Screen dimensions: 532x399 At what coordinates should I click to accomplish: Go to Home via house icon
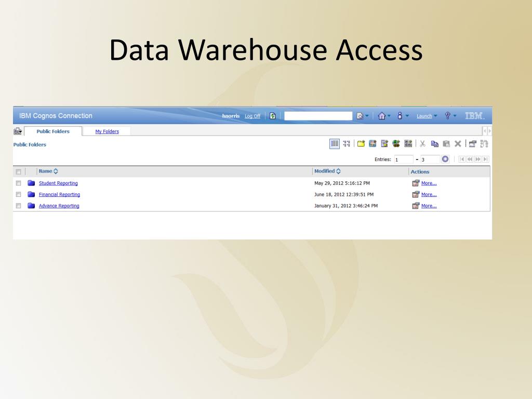point(382,116)
